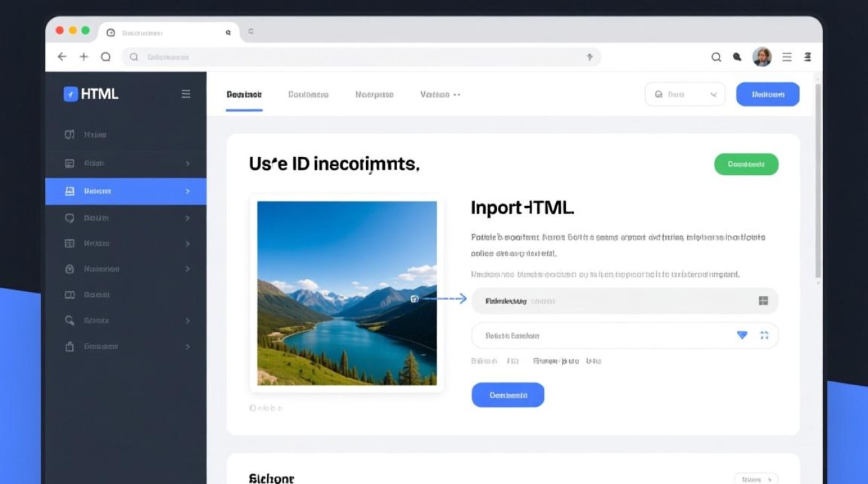Click the grid icon inside the grey field
This screenshot has height=484, width=868.
[x=763, y=301]
